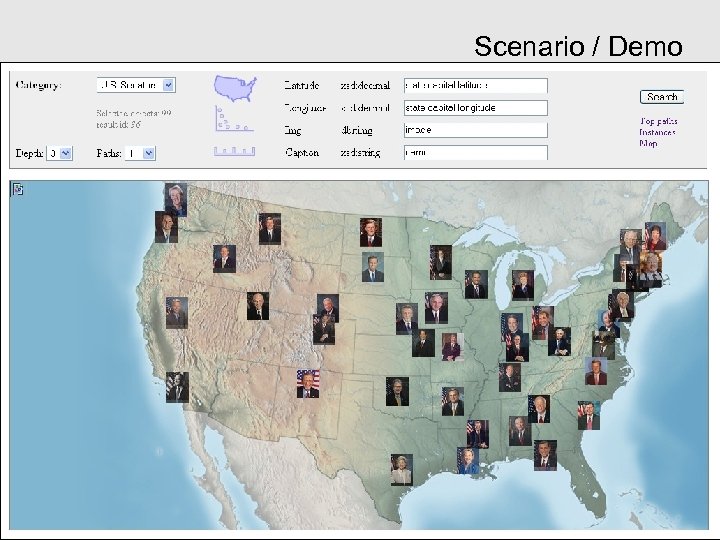Open the Category dropdown showing U.S. Senators
Screen dimensions: 720x540
pos(136,85)
